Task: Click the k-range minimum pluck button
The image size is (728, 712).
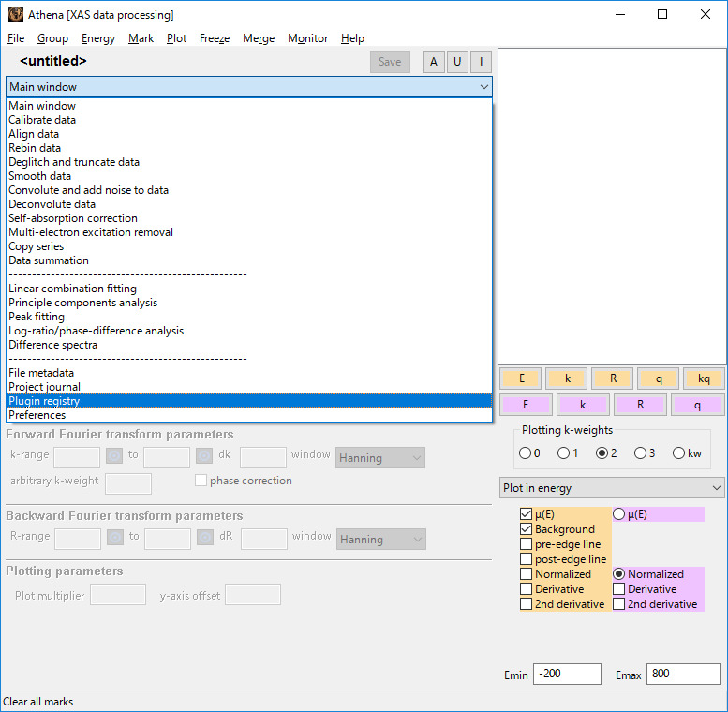Action: click(x=114, y=456)
